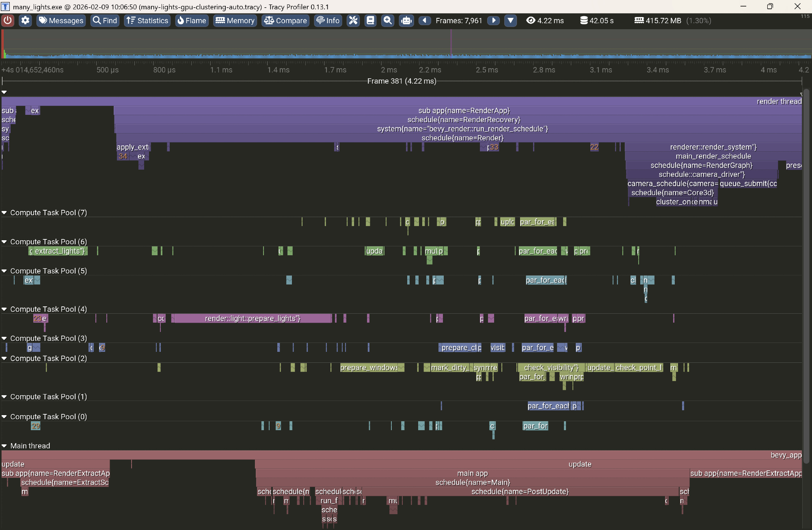The image size is (812, 530).
Task: Open the wrench and screwdriver tools menu
Action: 353,20
